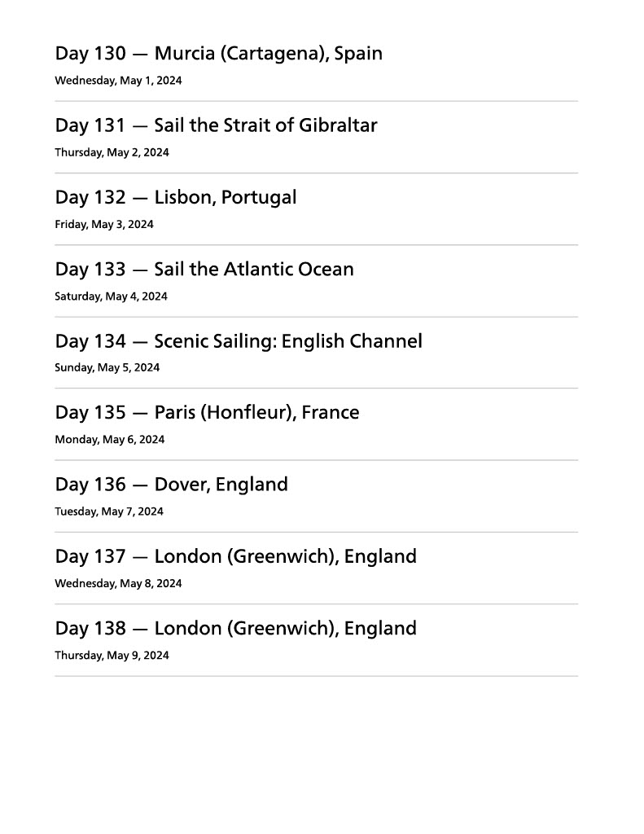The width and height of the screenshot is (644, 834).
Task: Click the word "Gibraltar" in the Day 131 title
Action: tap(338, 125)
